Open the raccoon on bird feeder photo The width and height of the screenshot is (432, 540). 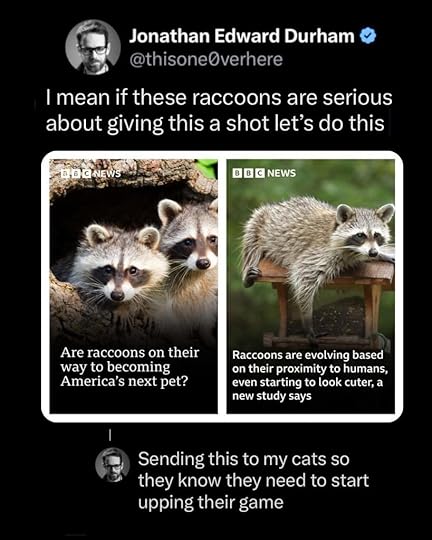point(311,253)
